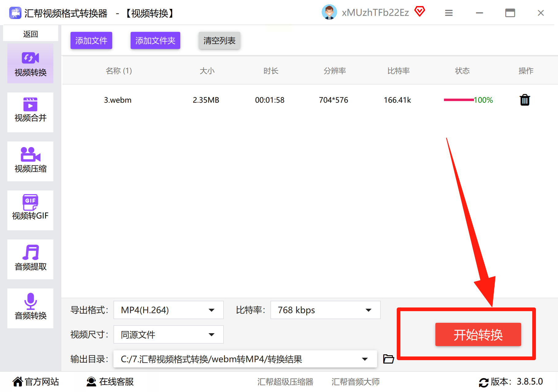Open the 视频转GIF tool
Viewport: 558px width, 392px height.
[30, 210]
